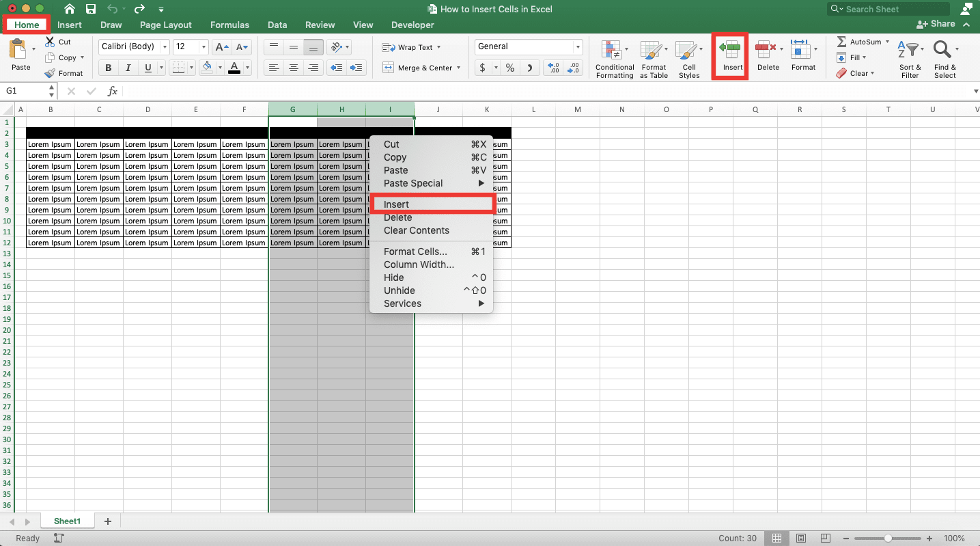The image size is (980, 546).
Task: Apply percent style format
Action: coord(509,68)
